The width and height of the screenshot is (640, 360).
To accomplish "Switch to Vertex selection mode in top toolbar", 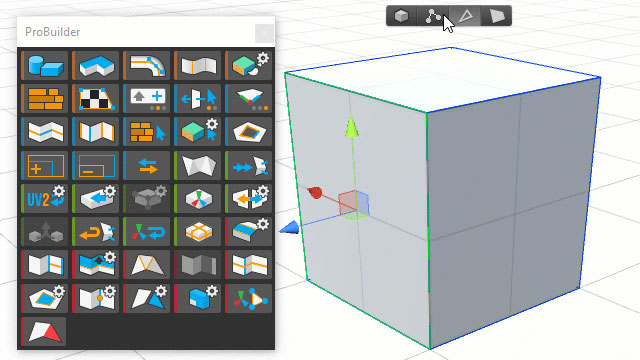I will click(x=433, y=16).
